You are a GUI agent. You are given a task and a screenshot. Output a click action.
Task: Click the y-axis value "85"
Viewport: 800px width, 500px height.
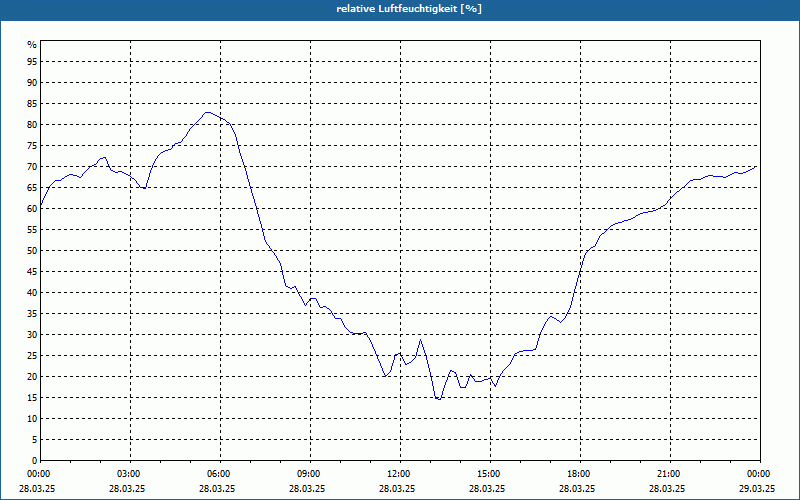(32, 104)
